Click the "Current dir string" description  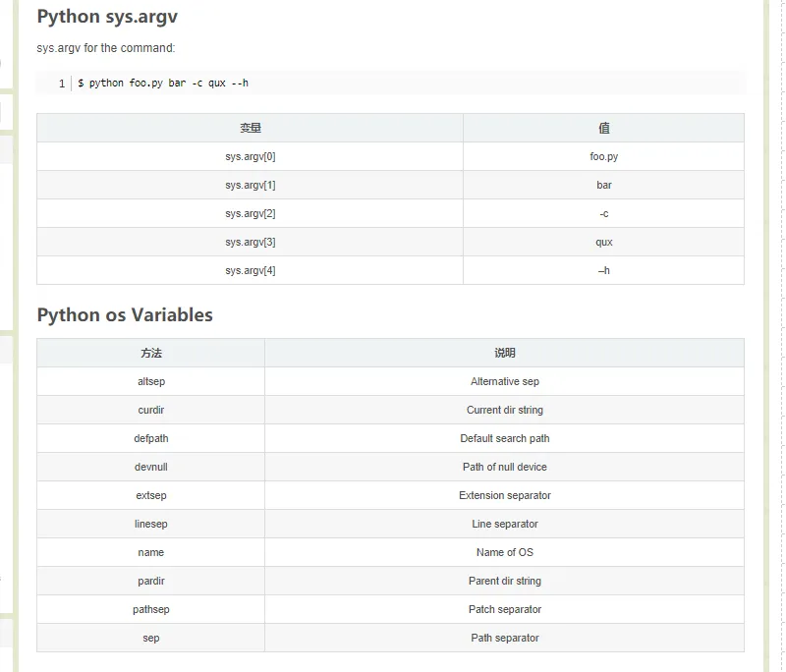click(x=504, y=410)
